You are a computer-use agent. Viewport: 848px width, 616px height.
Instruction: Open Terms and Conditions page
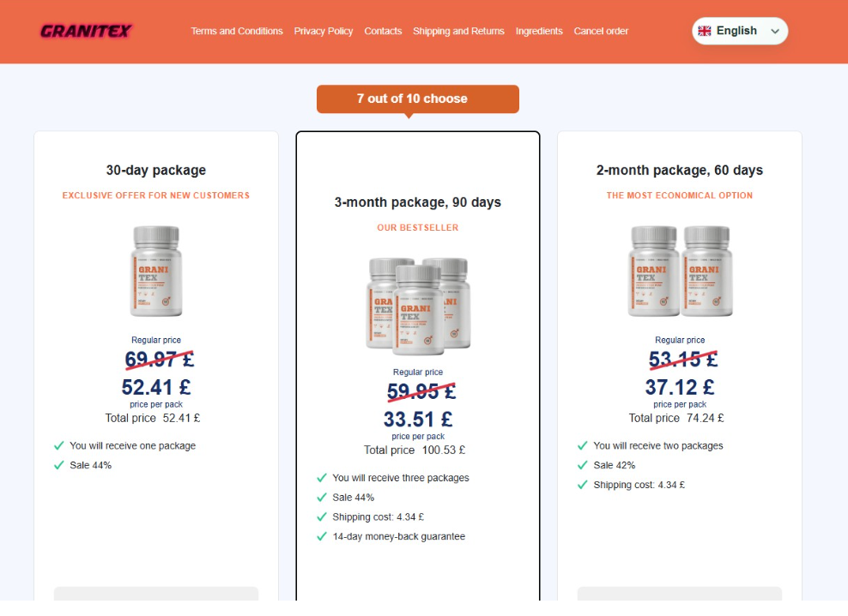[237, 31]
